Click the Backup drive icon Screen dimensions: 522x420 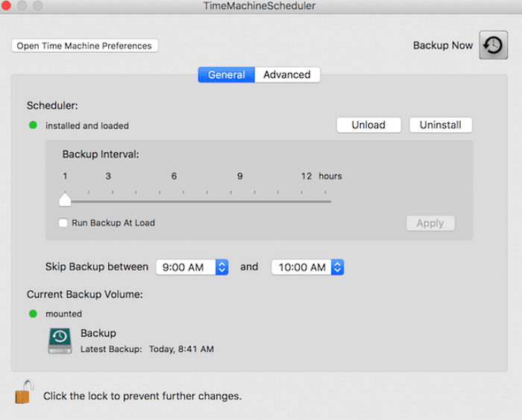60,340
